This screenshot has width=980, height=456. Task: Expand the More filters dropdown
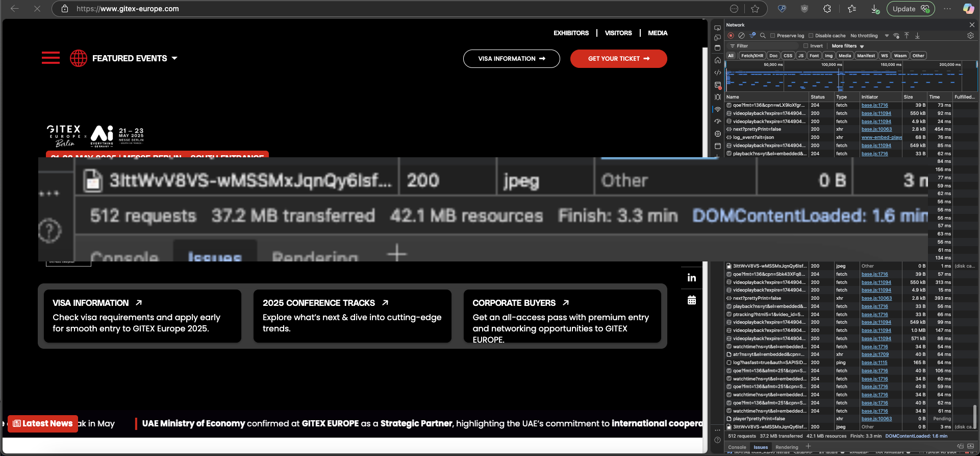click(x=847, y=46)
